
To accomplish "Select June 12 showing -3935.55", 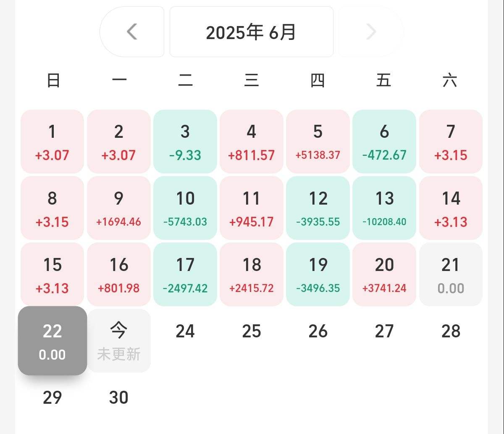I will tap(318, 208).
